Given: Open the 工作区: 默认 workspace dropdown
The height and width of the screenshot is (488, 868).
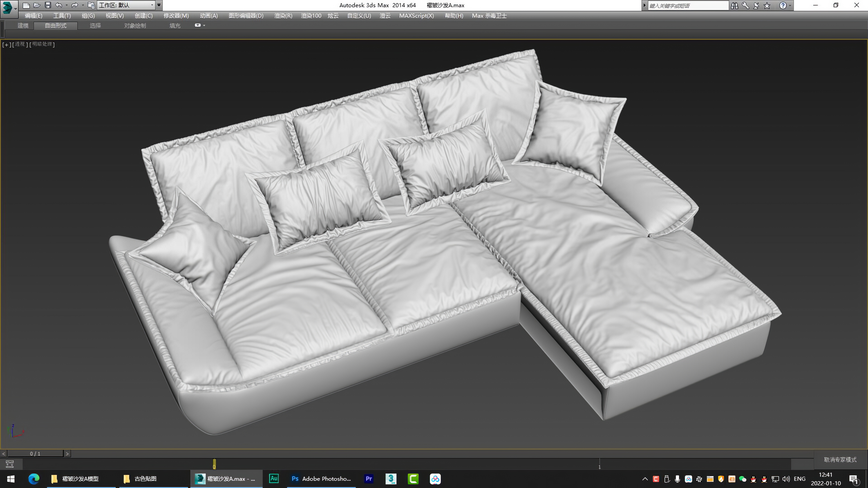Looking at the screenshot, I should [126, 5].
